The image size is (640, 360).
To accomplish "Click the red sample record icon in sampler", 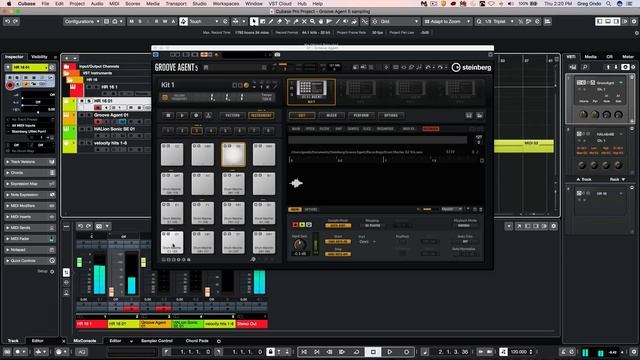I will point(295,224).
